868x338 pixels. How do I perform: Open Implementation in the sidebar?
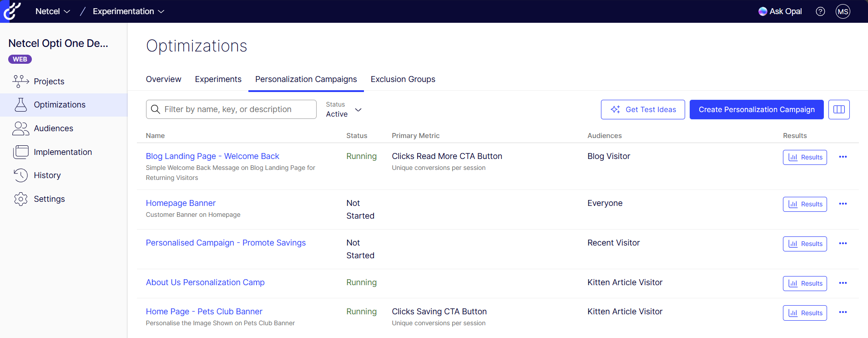[x=63, y=152]
